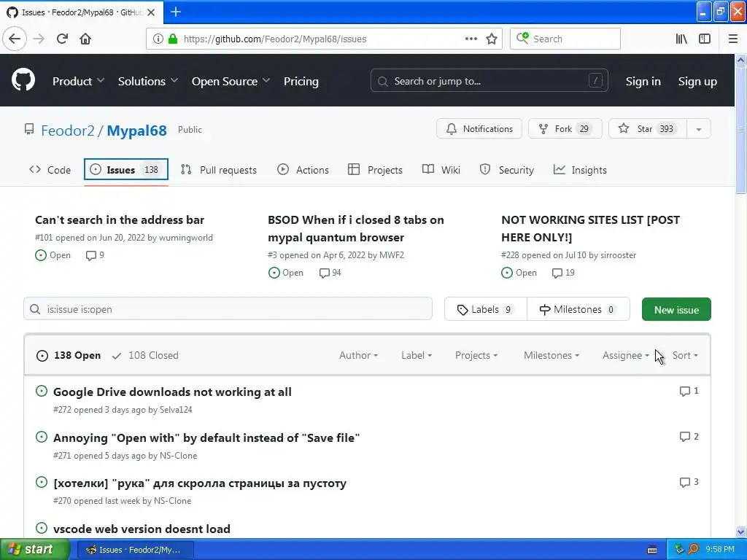747x560 pixels.
Task: Click the orange magnifier tray icon
Action: [693, 549]
